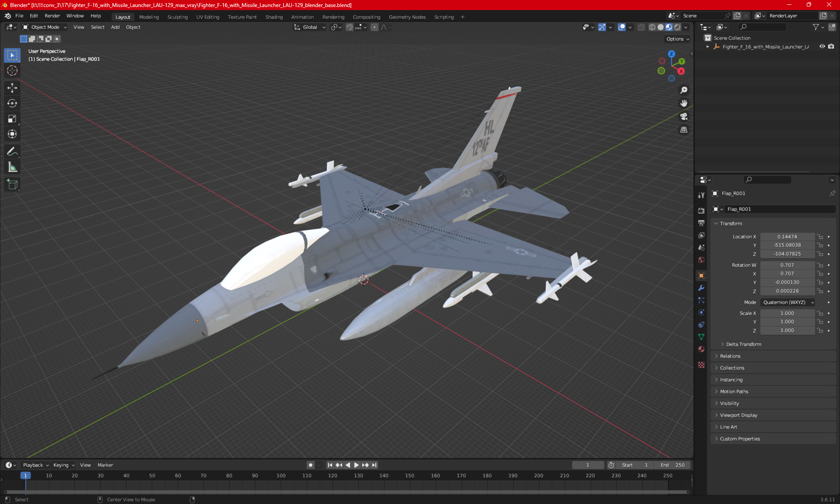Expand Fighter_F_16 collection in outliner
The image size is (840, 504).
708,46
